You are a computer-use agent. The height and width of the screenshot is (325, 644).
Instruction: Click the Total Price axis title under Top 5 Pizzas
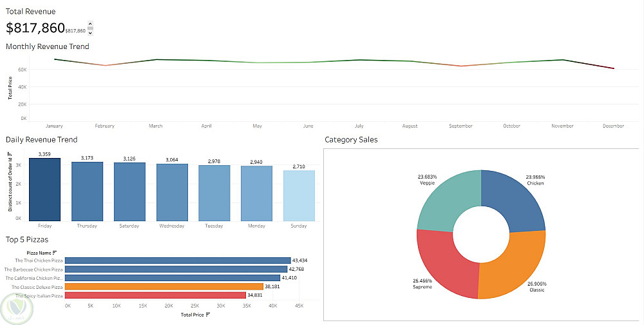(x=193, y=315)
